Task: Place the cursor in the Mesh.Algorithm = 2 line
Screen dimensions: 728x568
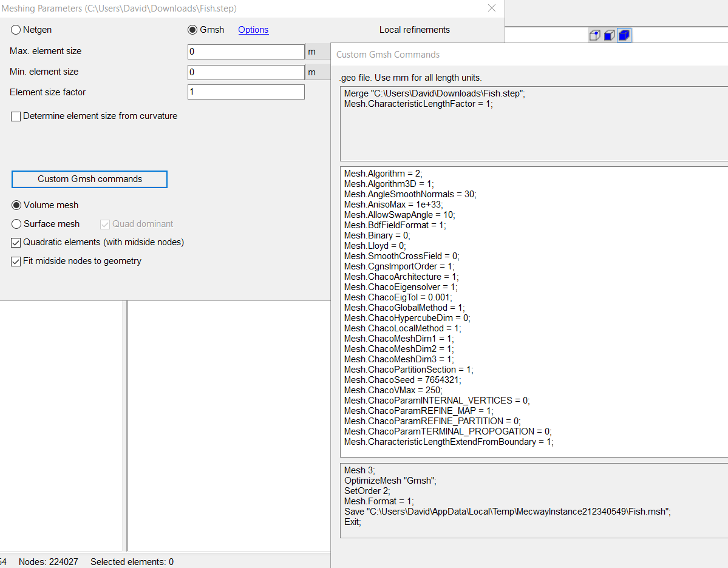Action: [383, 174]
